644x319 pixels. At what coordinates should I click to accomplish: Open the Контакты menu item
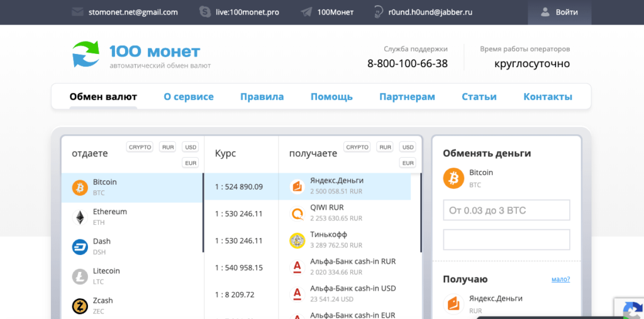[548, 97]
